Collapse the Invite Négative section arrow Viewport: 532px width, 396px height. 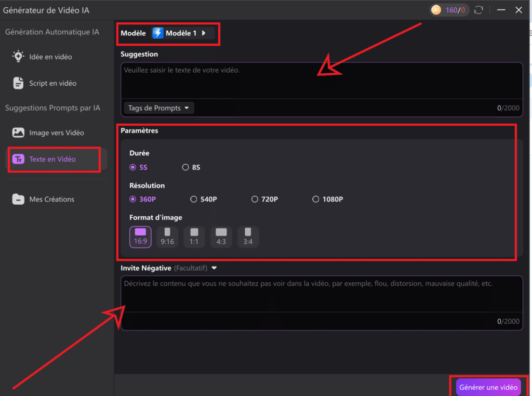tap(214, 268)
